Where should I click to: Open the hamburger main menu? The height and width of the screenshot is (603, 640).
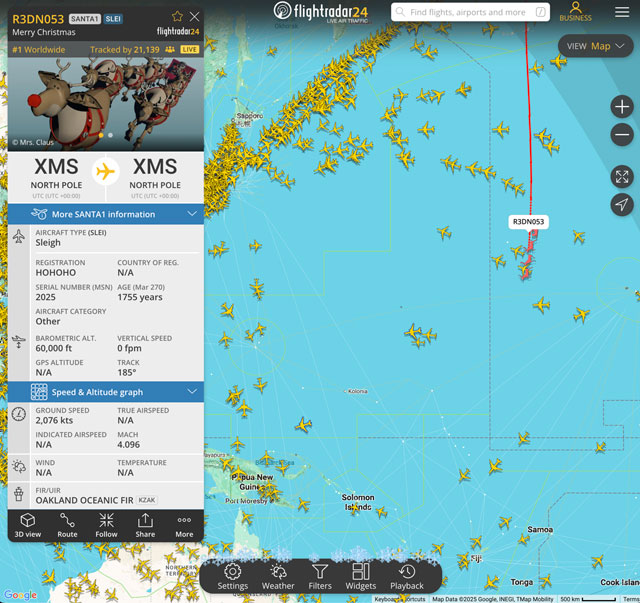click(x=622, y=12)
